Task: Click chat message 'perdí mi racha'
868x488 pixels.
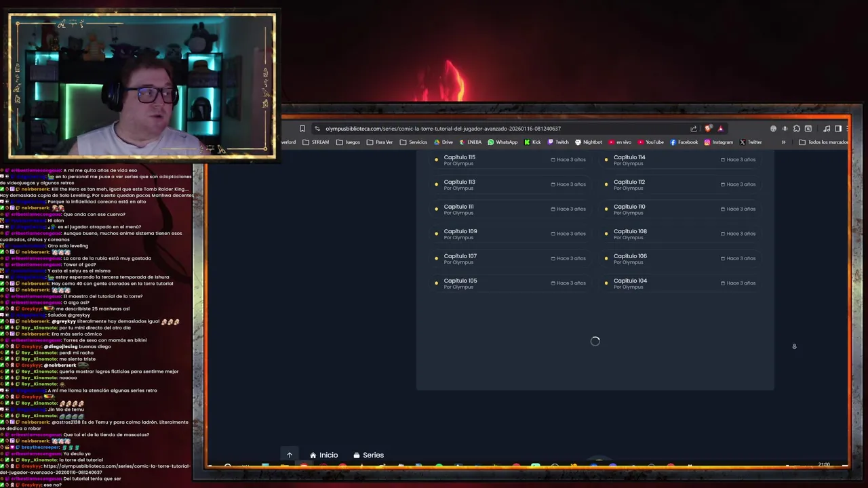Action: pos(76,352)
